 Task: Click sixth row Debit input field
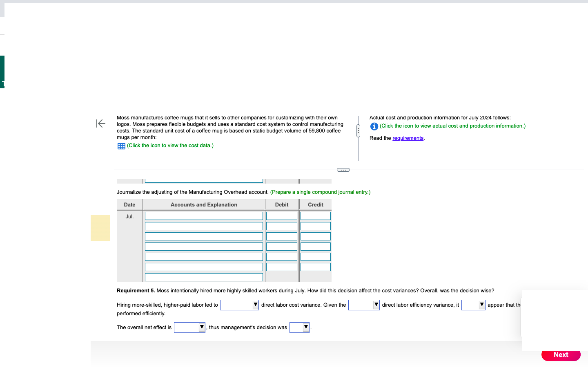[x=282, y=267]
